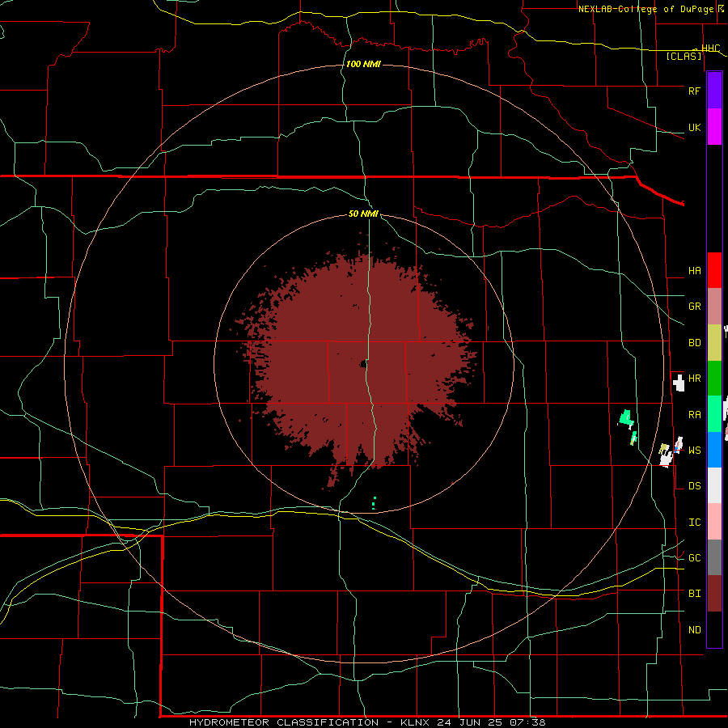The height and width of the screenshot is (728, 728).
Task: Click the HHC product label
Action: [x=710, y=49]
